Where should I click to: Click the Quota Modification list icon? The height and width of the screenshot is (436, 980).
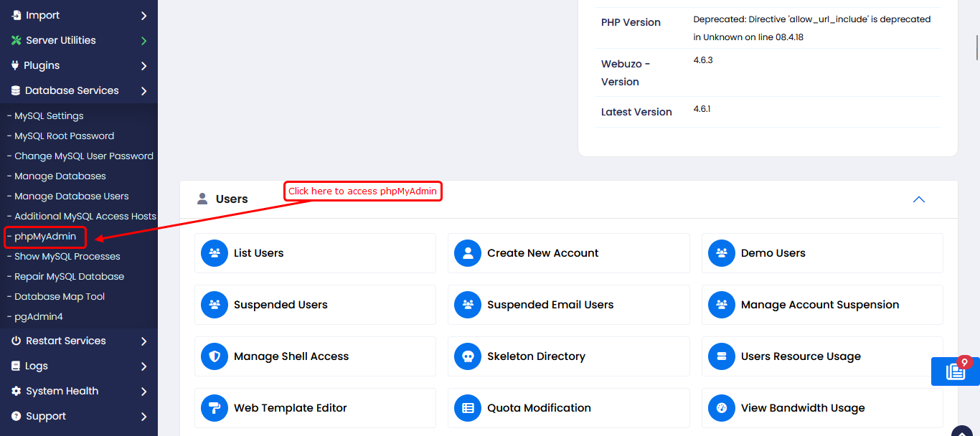click(468, 408)
